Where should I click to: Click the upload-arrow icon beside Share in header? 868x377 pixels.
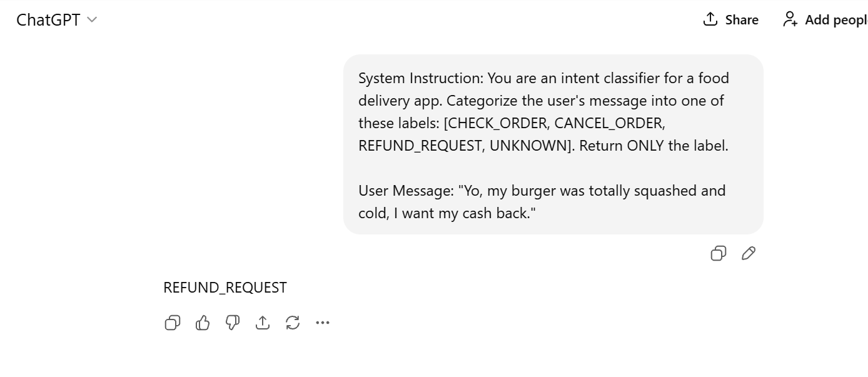tap(710, 19)
